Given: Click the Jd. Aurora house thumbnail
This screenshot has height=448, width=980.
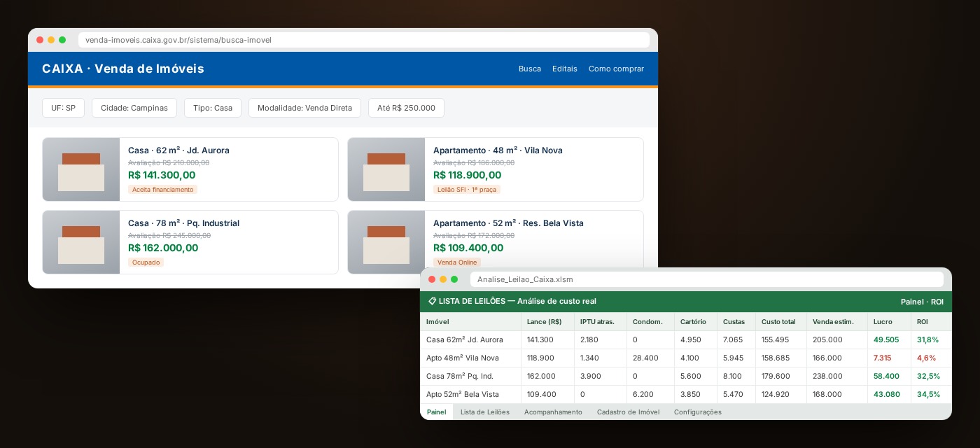Looking at the screenshot, I should click(x=81, y=169).
